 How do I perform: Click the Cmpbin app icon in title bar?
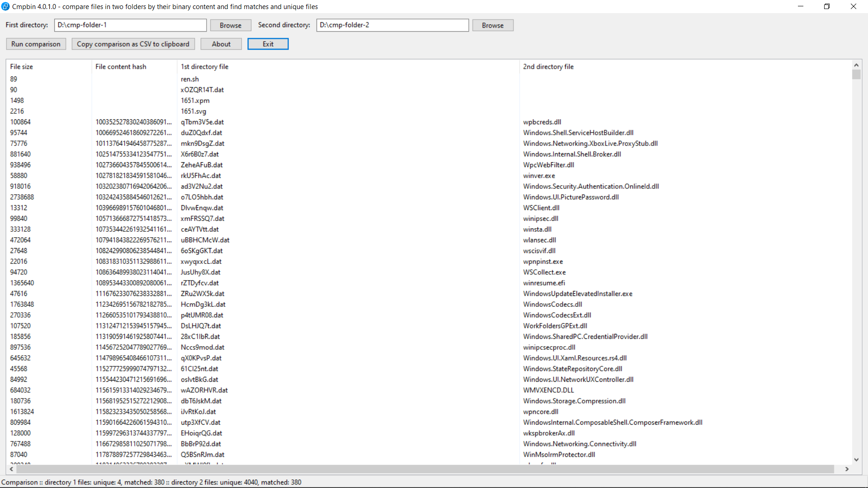5,6
